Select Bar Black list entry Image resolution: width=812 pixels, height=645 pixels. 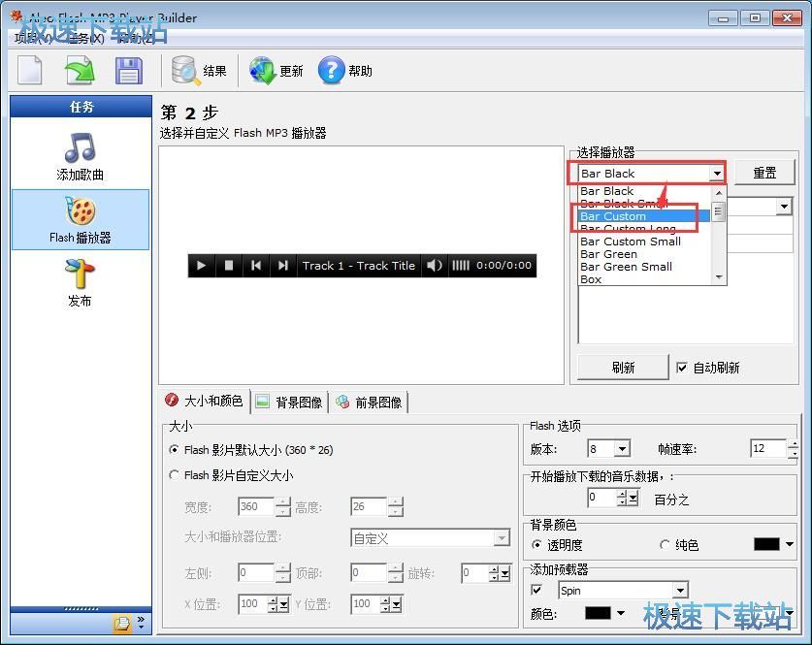coord(644,191)
